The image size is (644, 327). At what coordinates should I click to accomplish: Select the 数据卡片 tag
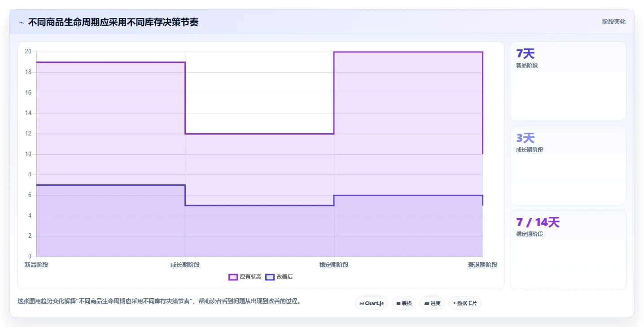click(x=465, y=303)
